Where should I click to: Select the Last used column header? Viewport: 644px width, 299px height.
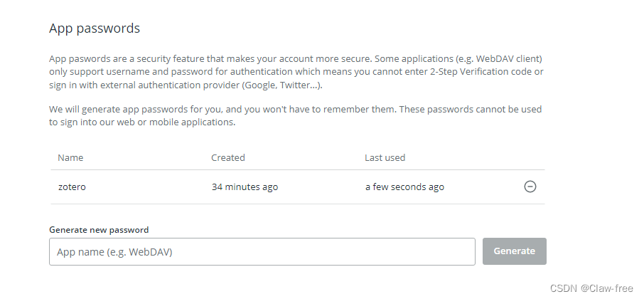click(x=385, y=157)
